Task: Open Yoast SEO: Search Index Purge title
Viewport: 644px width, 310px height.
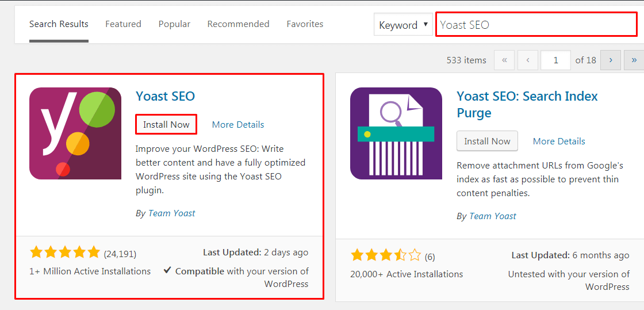Action: point(527,104)
